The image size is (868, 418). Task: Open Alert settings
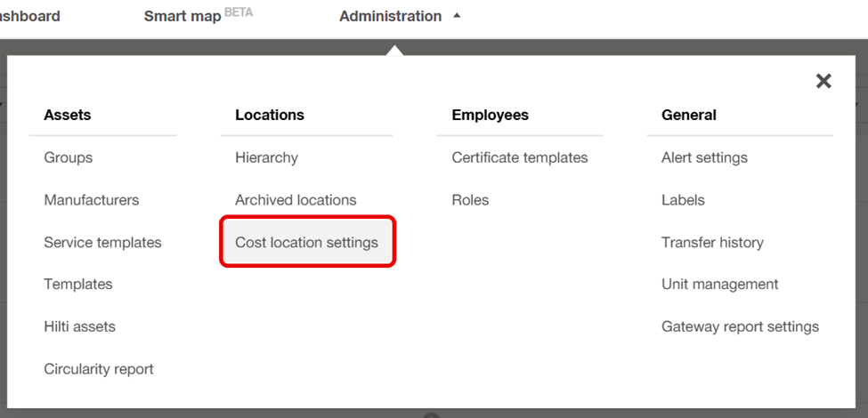(x=704, y=157)
